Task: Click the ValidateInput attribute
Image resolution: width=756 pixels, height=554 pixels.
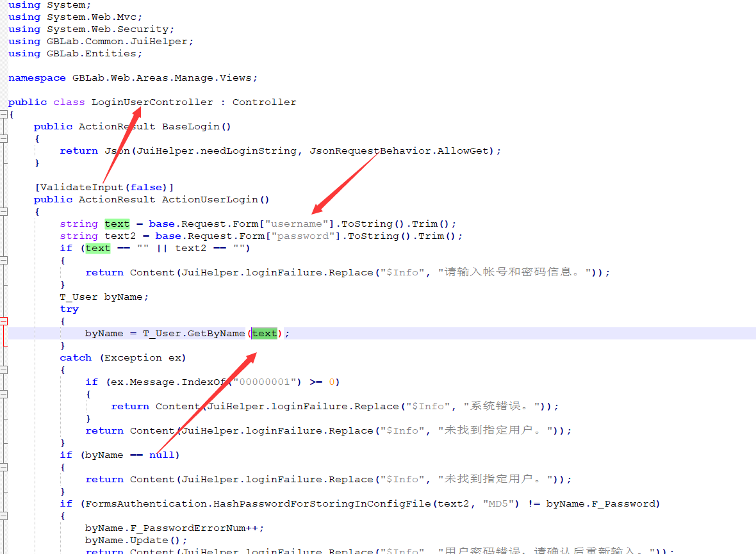Action: coord(81,188)
